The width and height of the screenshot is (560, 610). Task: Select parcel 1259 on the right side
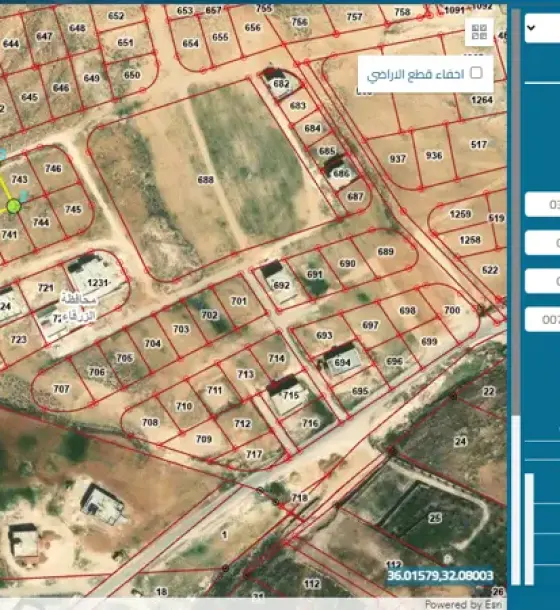tap(460, 214)
